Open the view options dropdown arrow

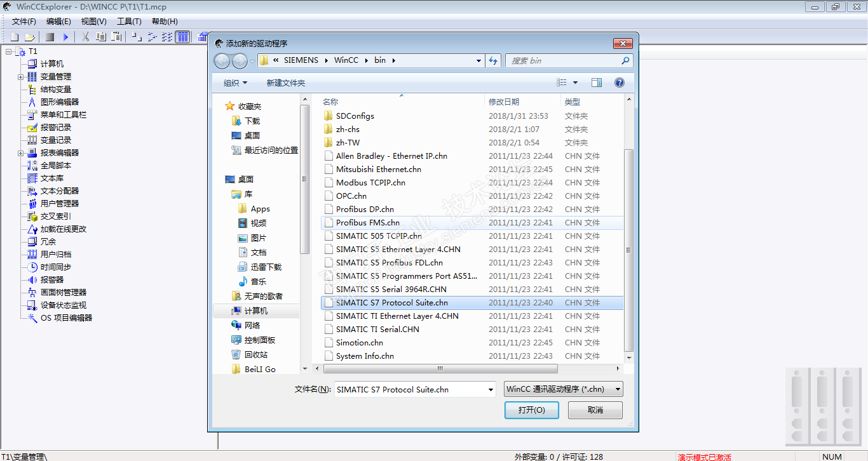pyautogui.click(x=575, y=83)
